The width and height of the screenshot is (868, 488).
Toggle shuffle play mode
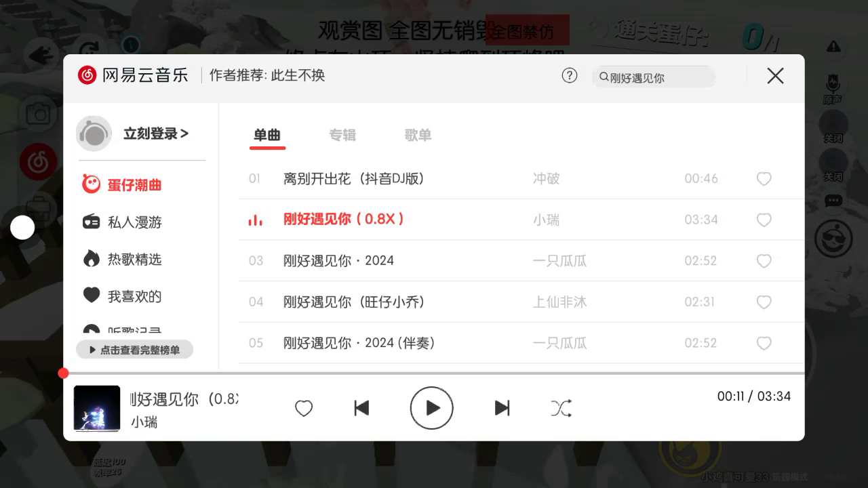tap(561, 407)
